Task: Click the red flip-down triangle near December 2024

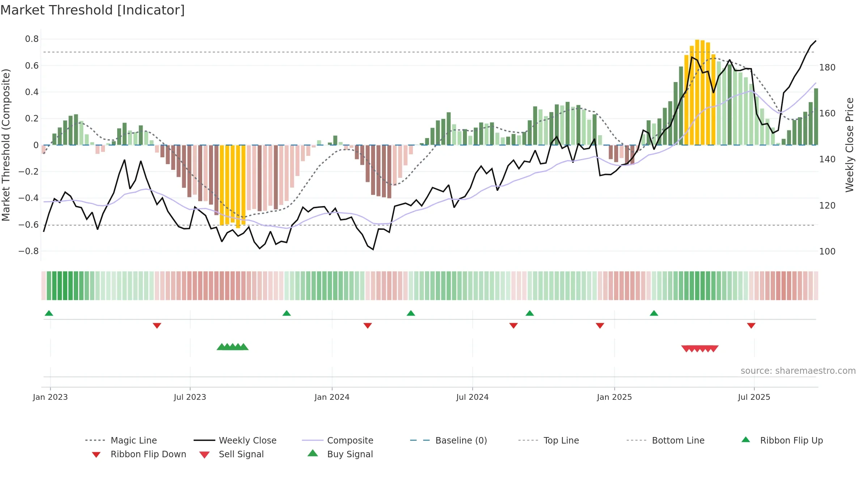Action: pos(600,326)
